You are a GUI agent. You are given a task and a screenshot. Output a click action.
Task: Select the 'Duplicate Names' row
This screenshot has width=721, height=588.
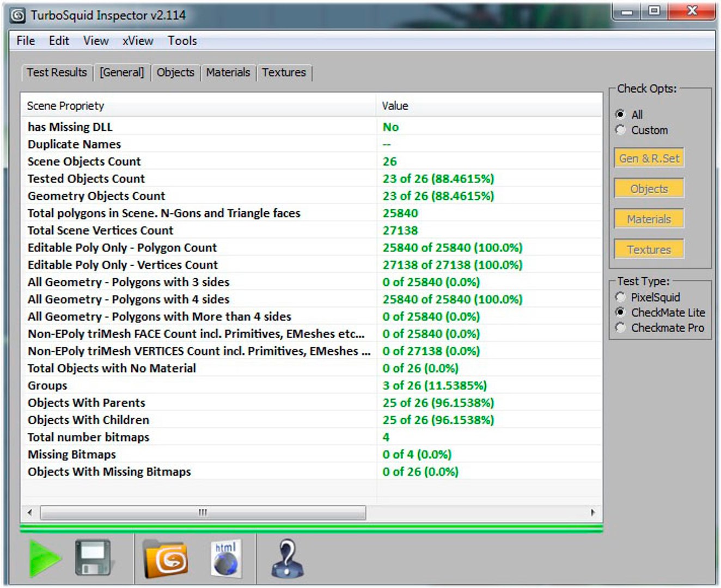(x=311, y=144)
